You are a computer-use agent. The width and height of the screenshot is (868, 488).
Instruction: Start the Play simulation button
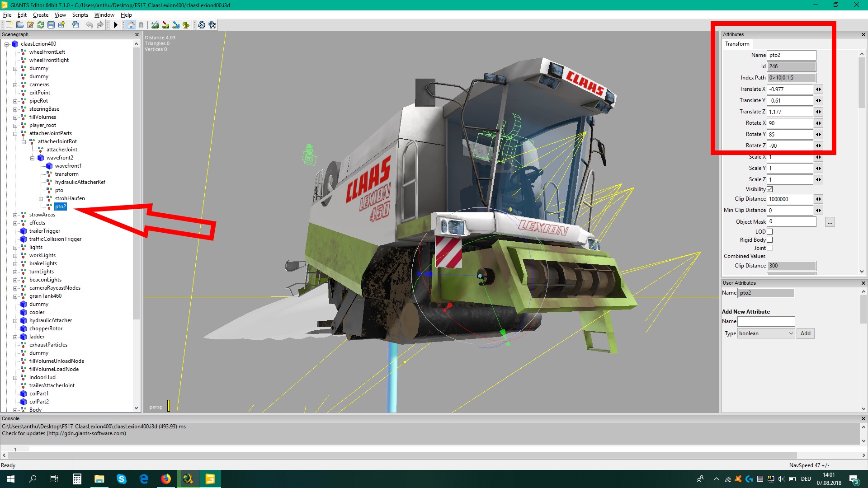point(116,25)
